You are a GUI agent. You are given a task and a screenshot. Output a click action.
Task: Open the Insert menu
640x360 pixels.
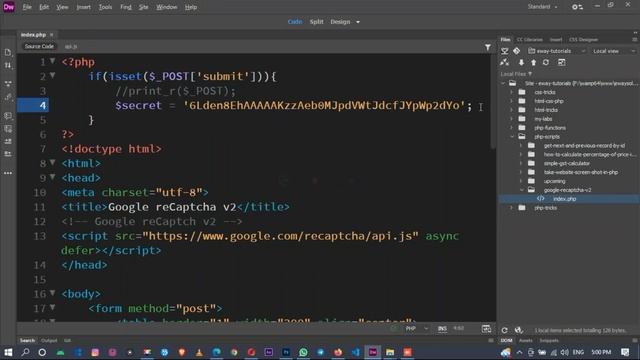83,7
